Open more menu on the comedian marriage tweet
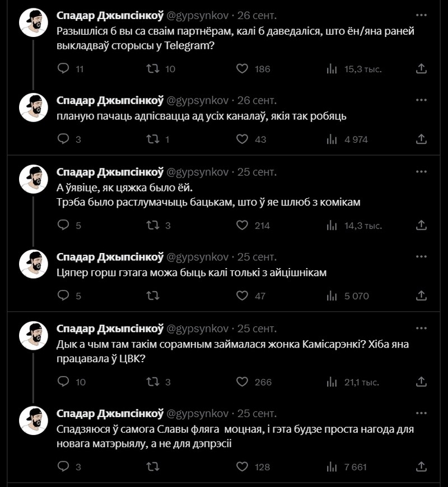 tap(422, 170)
